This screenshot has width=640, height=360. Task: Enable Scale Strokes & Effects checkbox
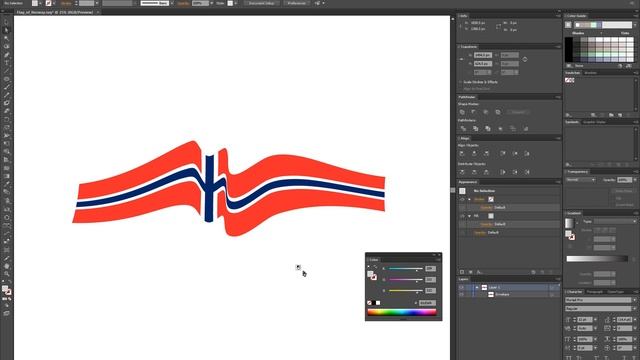click(460, 82)
